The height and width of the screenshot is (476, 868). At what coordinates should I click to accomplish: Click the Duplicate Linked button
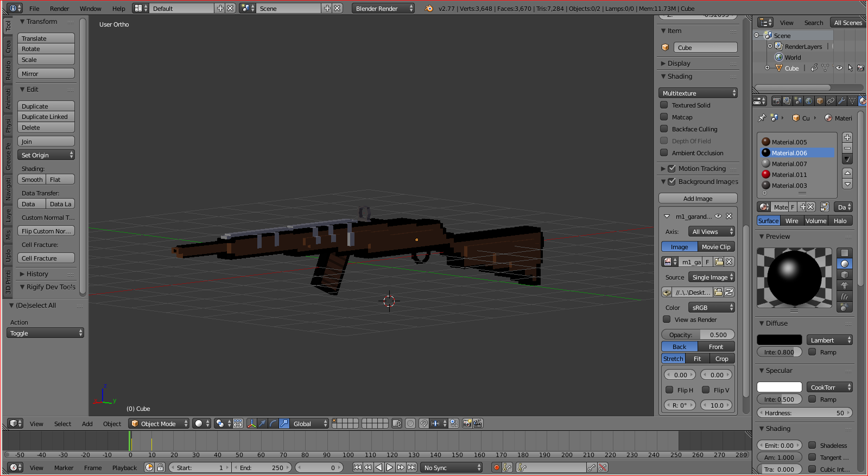(46, 116)
